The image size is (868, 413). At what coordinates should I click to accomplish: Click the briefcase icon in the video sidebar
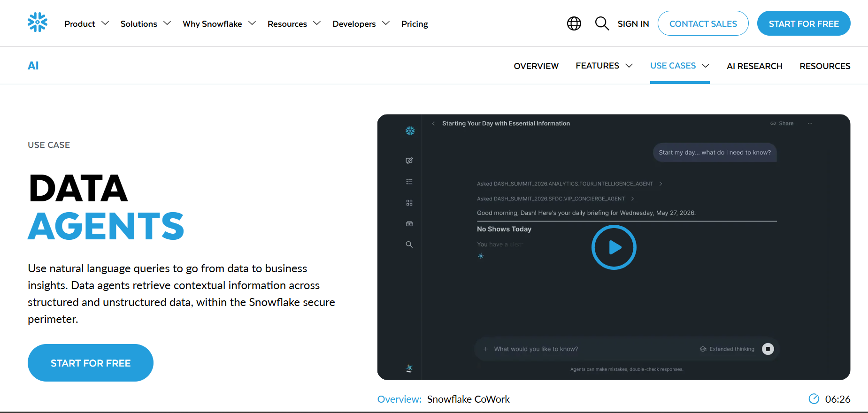coord(409,224)
